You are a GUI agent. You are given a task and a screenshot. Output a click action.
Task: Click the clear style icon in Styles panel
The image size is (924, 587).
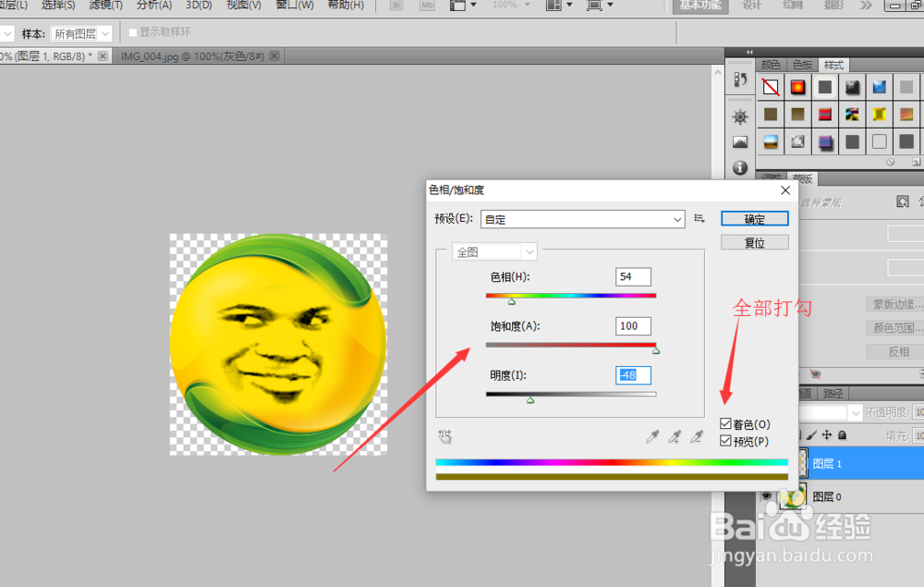(891, 162)
